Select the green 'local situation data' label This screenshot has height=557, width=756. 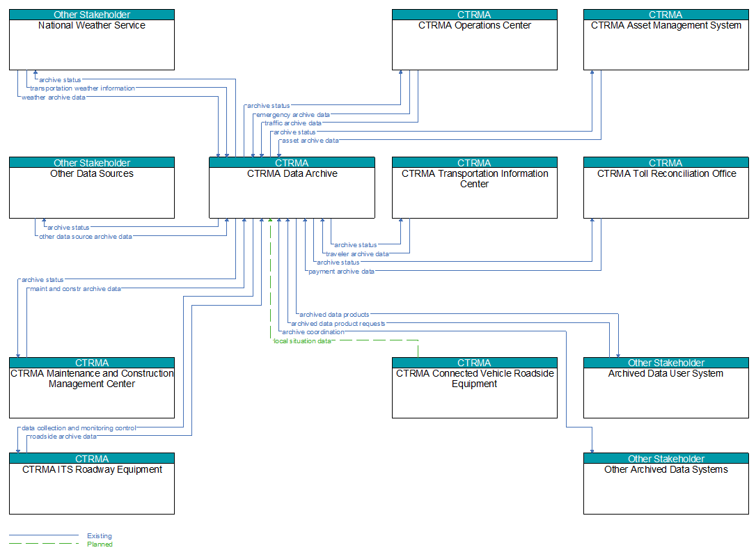coord(302,341)
